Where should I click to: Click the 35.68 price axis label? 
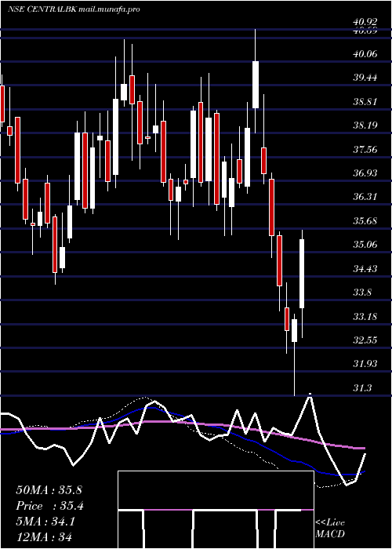pyautogui.click(x=366, y=221)
